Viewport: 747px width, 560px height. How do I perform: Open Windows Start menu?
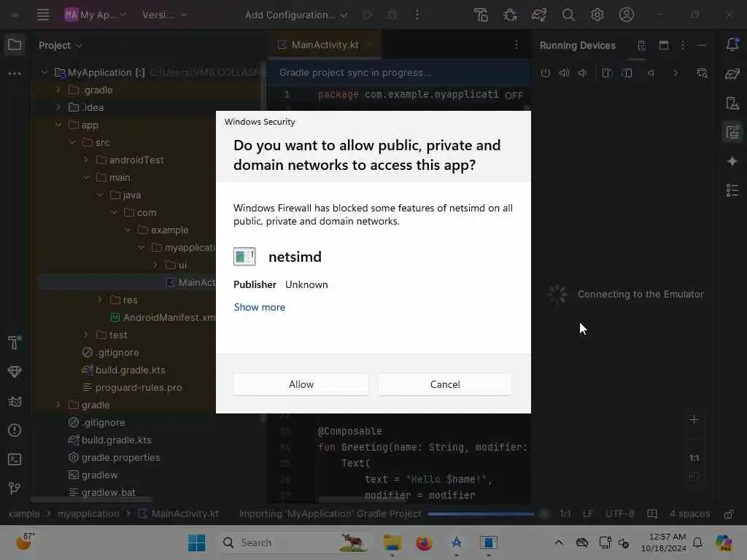click(x=196, y=542)
